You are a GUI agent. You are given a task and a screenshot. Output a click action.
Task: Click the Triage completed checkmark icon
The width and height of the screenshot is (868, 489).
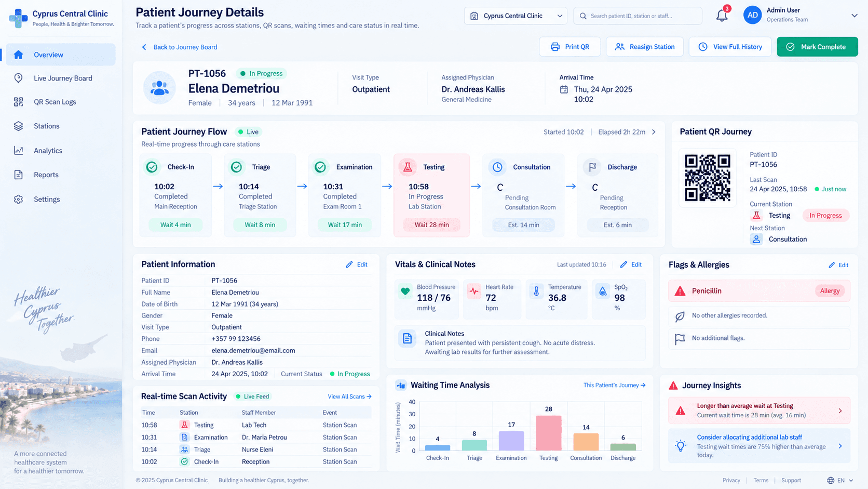pos(236,167)
